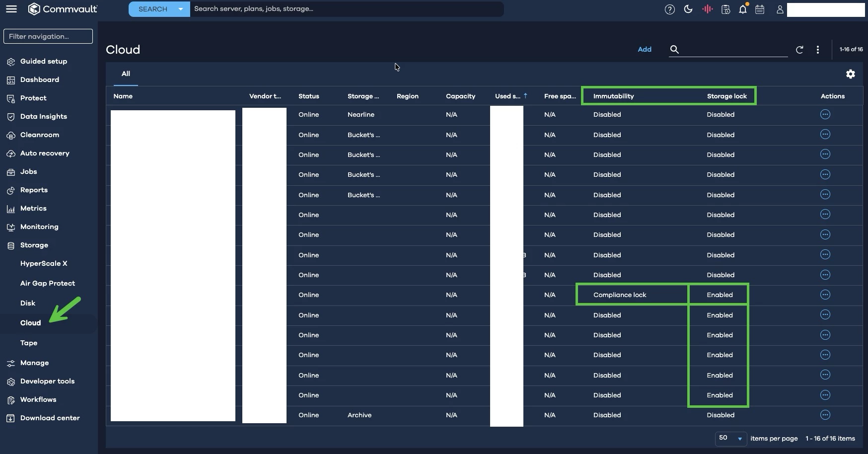Open Data Insights in sidebar
Viewport: 868px width, 454px height.
pyautogui.click(x=44, y=117)
